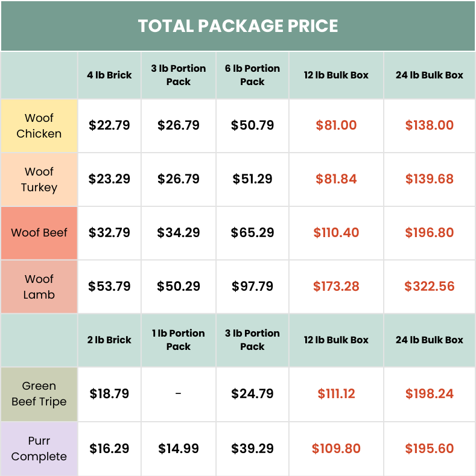Select the Woof Turkey row label
Viewport: 476px width, 476px height.
tap(39, 179)
